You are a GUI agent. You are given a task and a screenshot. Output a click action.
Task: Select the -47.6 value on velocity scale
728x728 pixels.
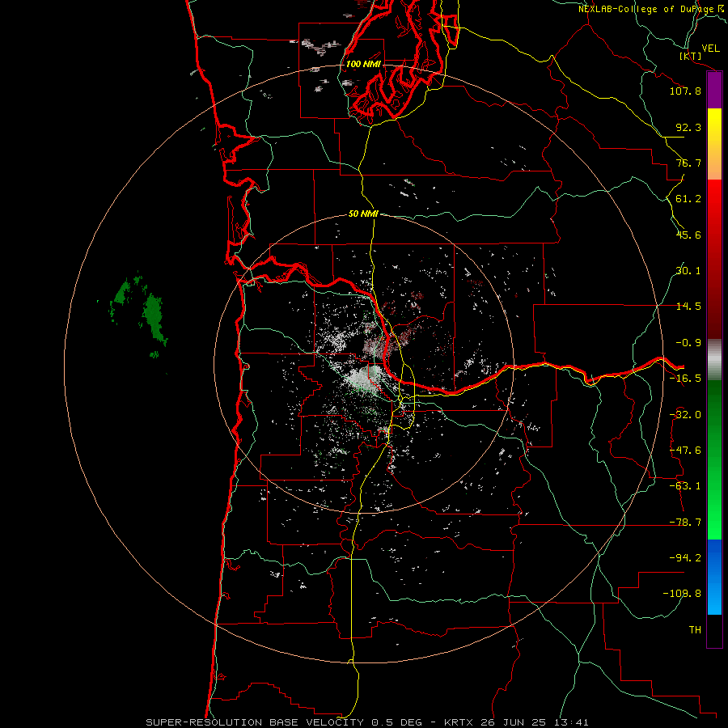pyautogui.click(x=685, y=451)
